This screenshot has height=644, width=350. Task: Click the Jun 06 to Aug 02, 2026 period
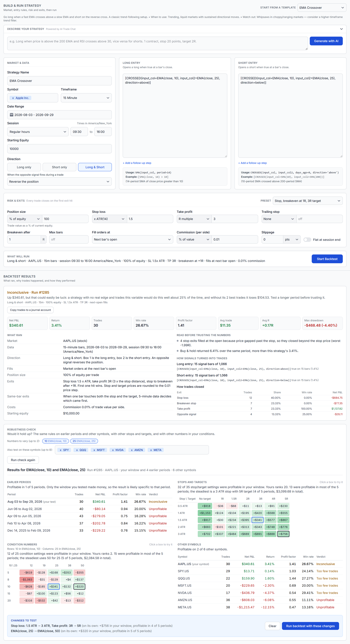(x=24, y=509)
